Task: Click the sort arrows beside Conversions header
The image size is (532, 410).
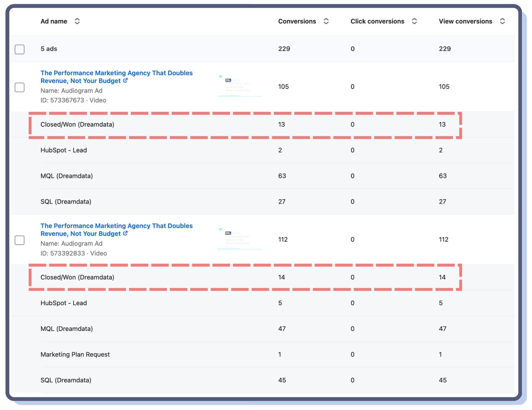Action: coord(326,21)
